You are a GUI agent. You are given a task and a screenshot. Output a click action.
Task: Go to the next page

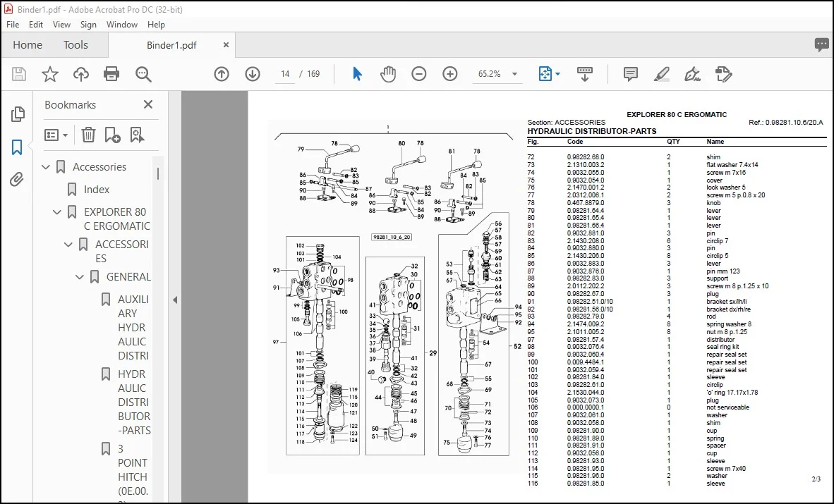click(x=252, y=74)
